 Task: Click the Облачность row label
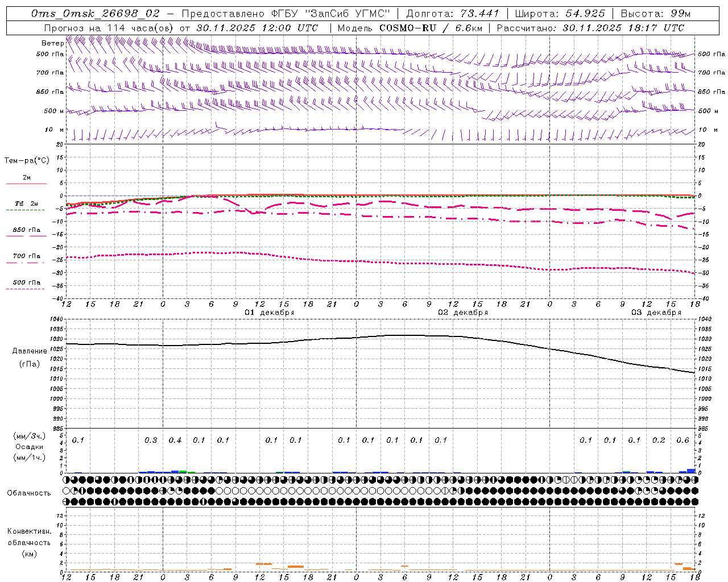coord(29,493)
